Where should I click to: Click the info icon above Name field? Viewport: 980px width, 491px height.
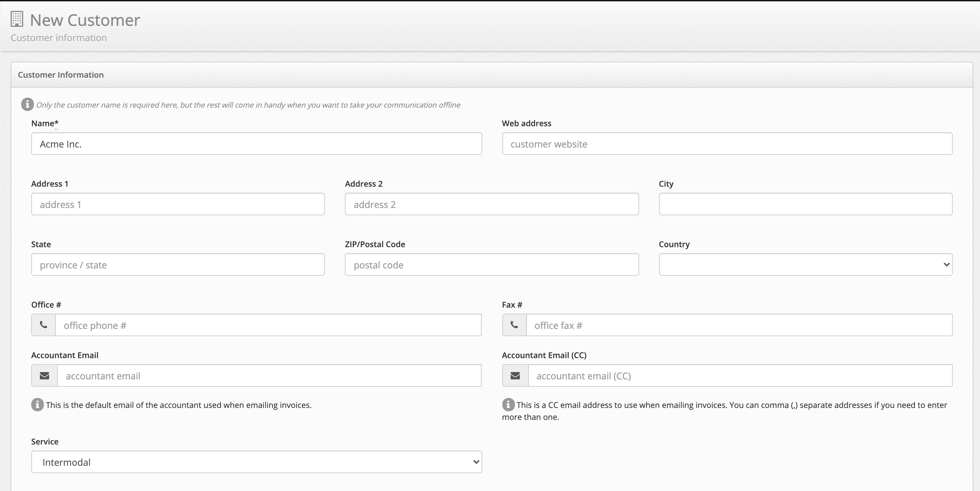27,104
